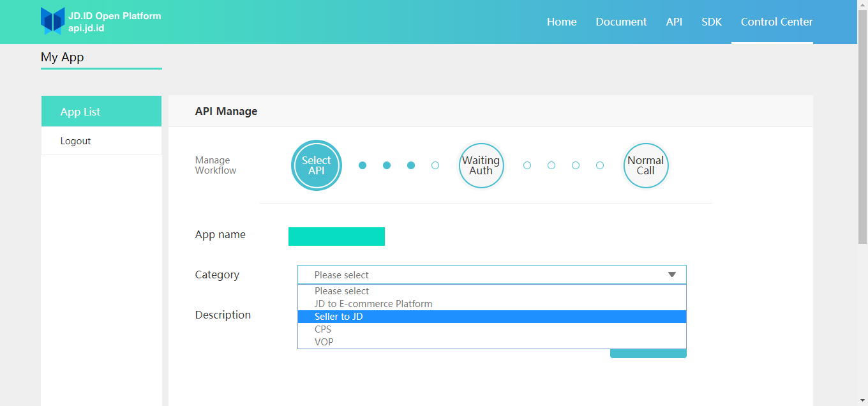This screenshot has width=868, height=406.
Task: Click the Logout link in sidebar
Action: [x=75, y=141]
